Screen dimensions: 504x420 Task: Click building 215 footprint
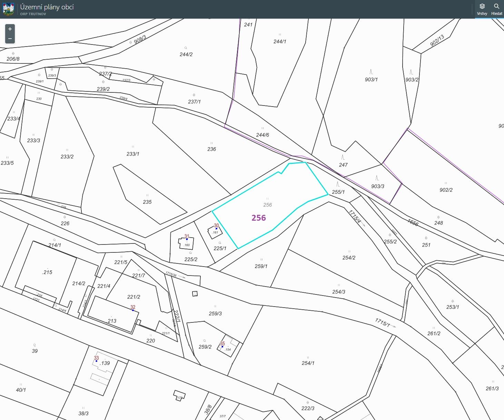pyautogui.click(x=47, y=272)
